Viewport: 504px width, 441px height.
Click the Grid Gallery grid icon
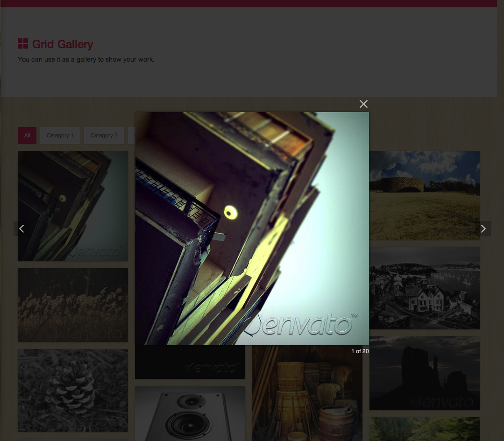pyautogui.click(x=23, y=43)
